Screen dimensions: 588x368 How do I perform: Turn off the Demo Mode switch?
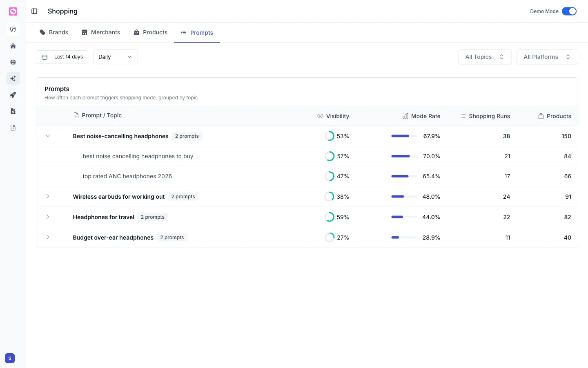569,11
